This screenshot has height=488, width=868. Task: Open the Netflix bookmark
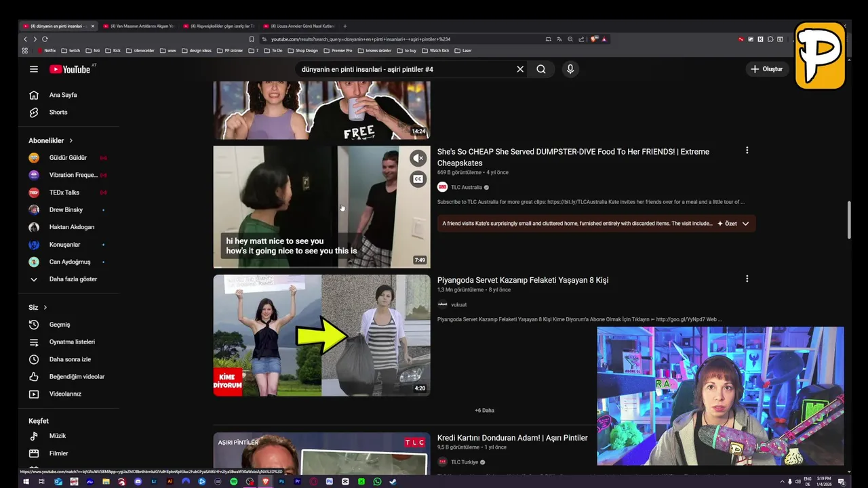pos(47,51)
